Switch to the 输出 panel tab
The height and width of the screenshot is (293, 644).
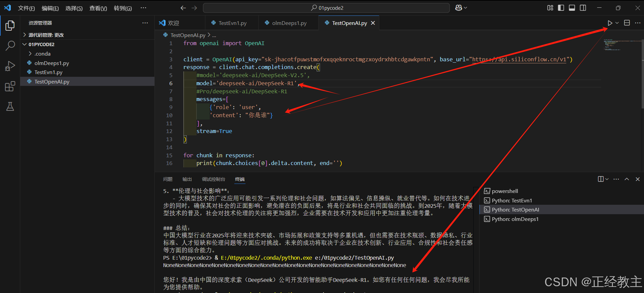tap(187, 179)
